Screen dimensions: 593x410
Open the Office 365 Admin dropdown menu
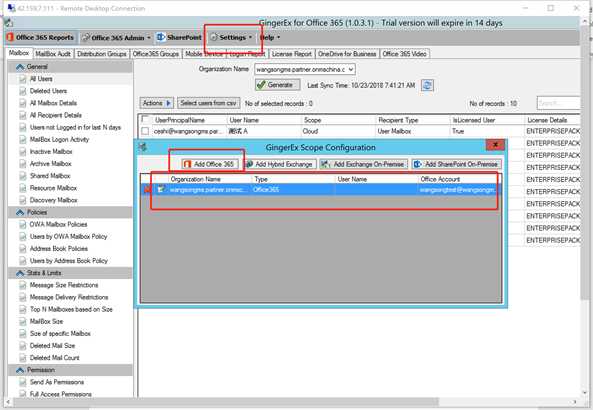coord(116,37)
